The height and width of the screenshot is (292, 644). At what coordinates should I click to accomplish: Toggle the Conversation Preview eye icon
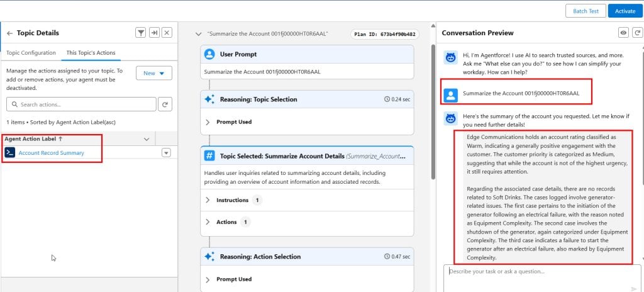coord(623,33)
